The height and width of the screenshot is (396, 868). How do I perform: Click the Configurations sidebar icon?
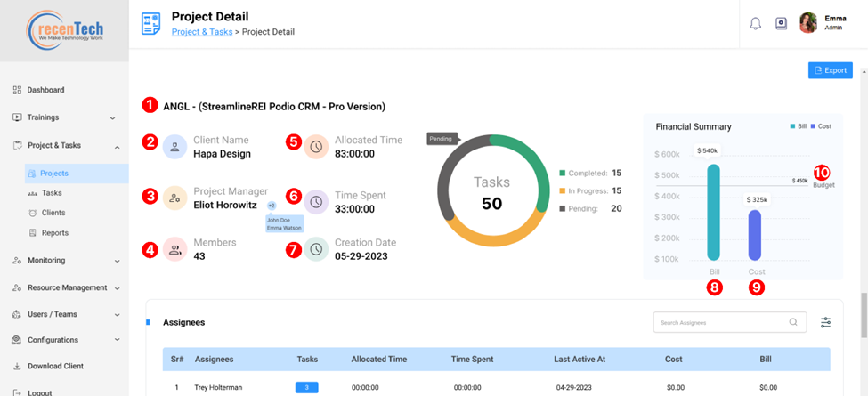17,340
